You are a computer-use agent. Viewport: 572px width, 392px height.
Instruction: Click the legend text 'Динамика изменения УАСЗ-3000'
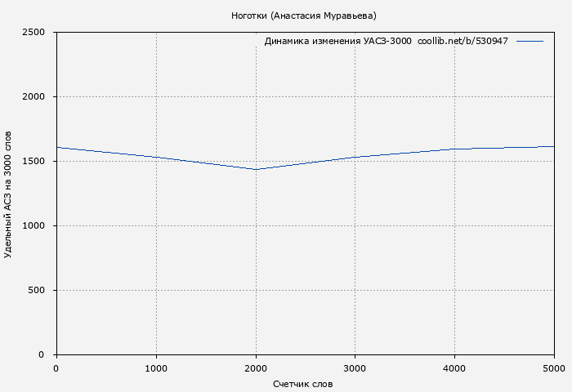click(x=337, y=41)
